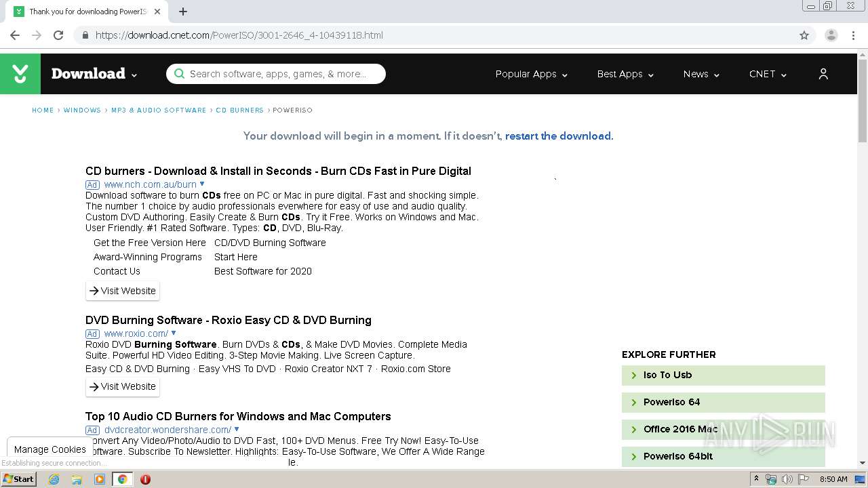868x488 pixels.
Task: Click the Manage Cookies button
Action: [50, 449]
